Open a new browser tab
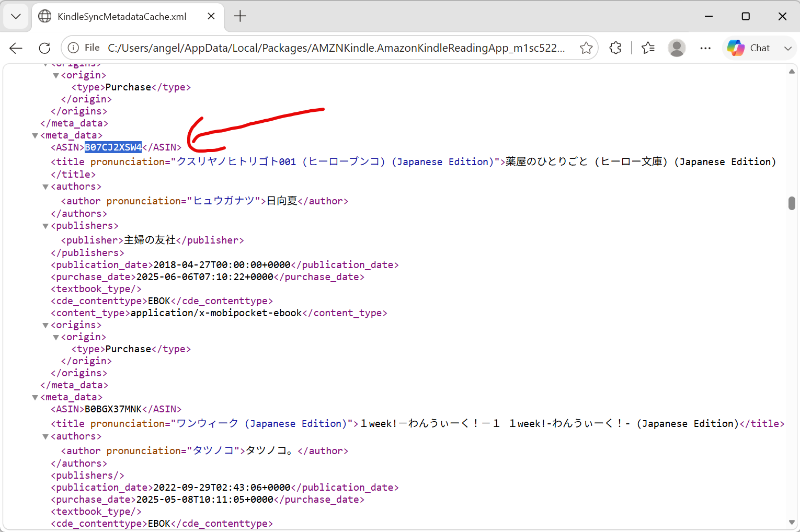This screenshot has width=800, height=532. pos(240,16)
